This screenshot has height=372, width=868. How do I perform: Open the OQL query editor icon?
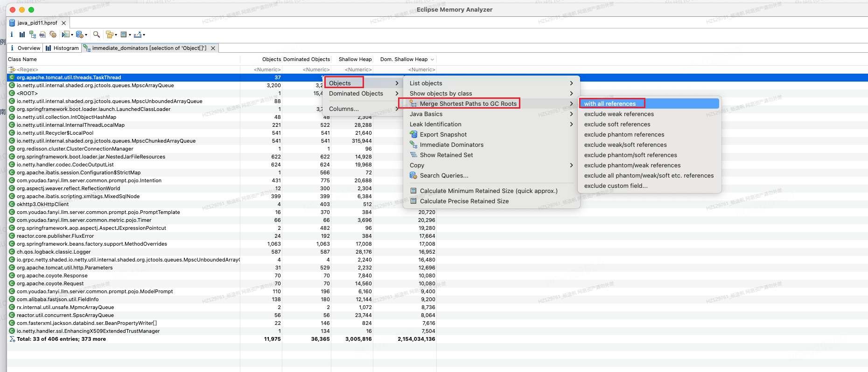tap(42, 34)
